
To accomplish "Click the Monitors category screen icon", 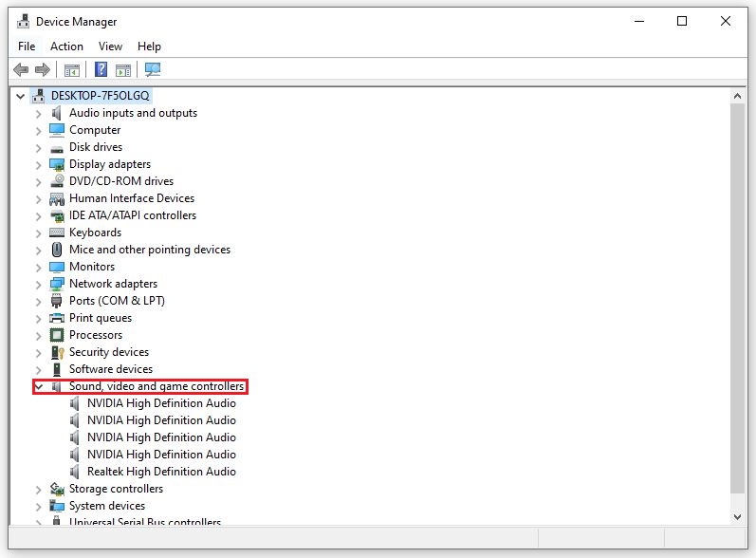I will click(x=57, y=267).
